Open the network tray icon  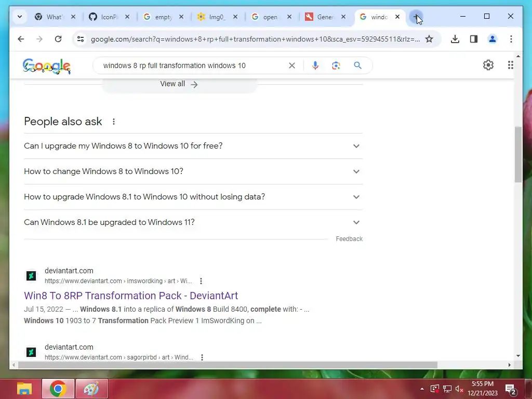point(447,389)
